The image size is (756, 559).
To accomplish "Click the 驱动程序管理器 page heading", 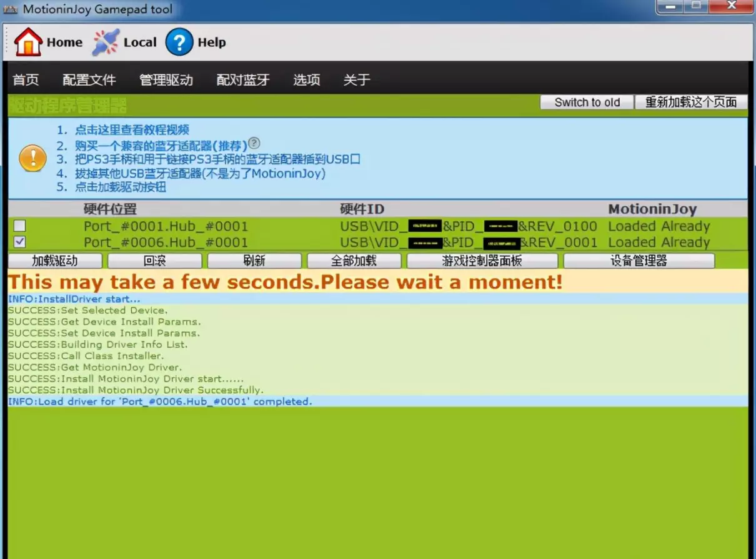I will pos(67,105).
